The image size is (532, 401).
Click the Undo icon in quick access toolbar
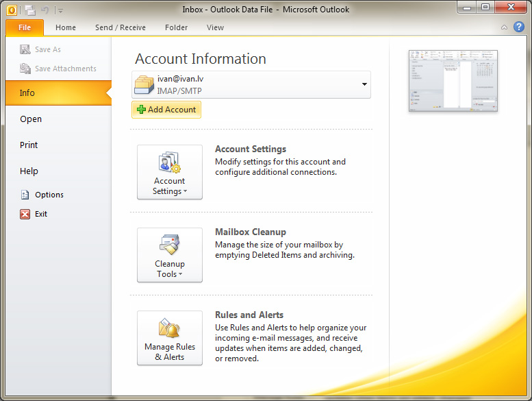tap(45, 10)
